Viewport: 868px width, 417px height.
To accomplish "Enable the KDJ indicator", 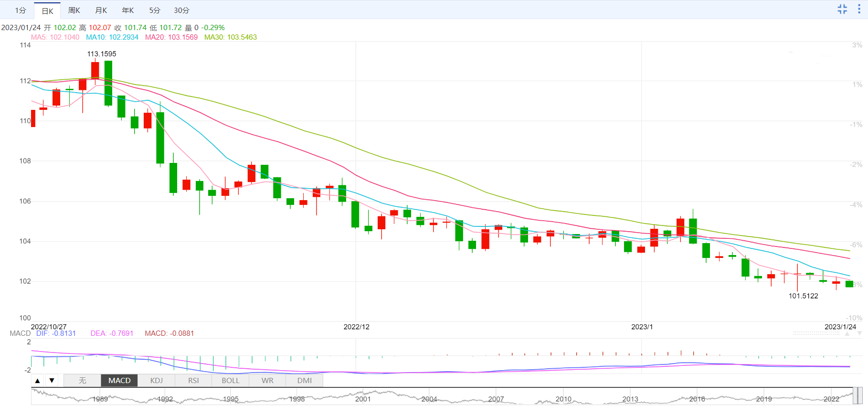I will [156, 381].
